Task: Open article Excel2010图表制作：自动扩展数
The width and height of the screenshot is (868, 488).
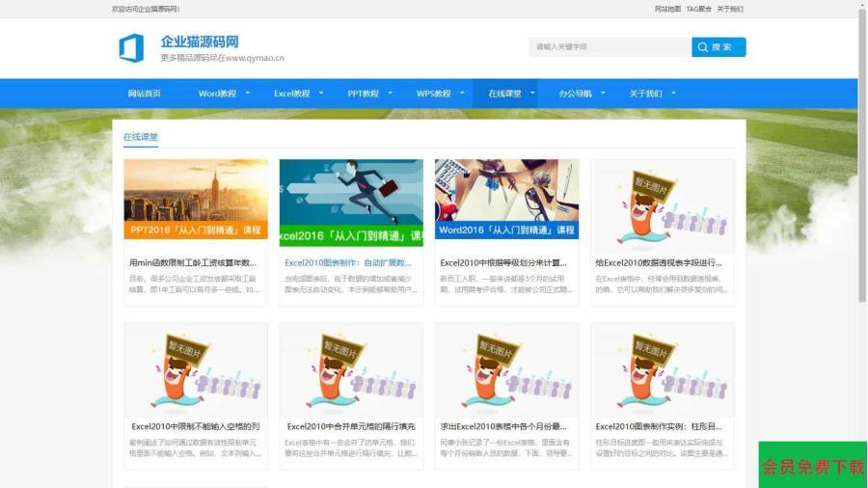Action: [347, 263]
